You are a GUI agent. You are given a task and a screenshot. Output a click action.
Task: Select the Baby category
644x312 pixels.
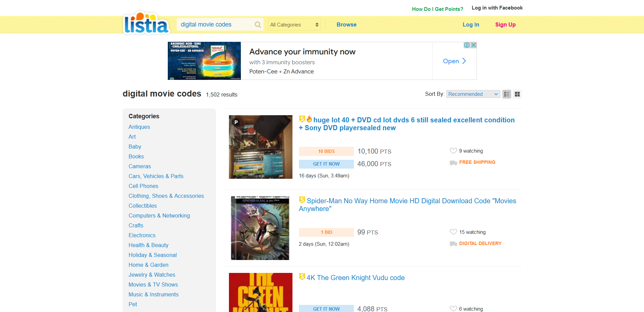[x=135, y=146]
